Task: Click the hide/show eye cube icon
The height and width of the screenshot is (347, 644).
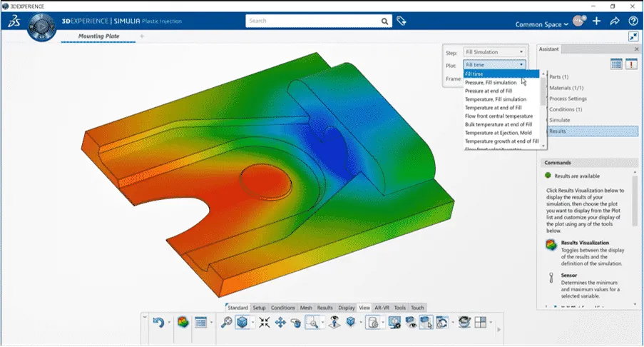Action: tap(410, 322)
